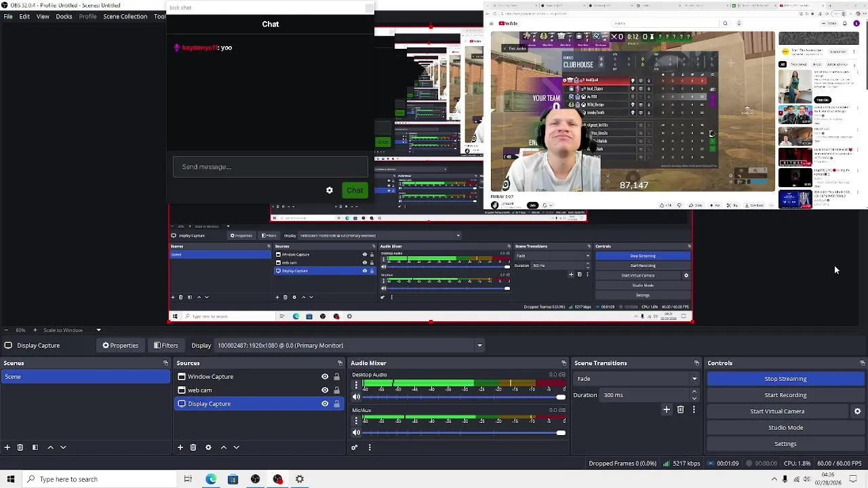
Task: Remove selected source with trash icon
Action: pyautogui.click(x=193, y=447)
